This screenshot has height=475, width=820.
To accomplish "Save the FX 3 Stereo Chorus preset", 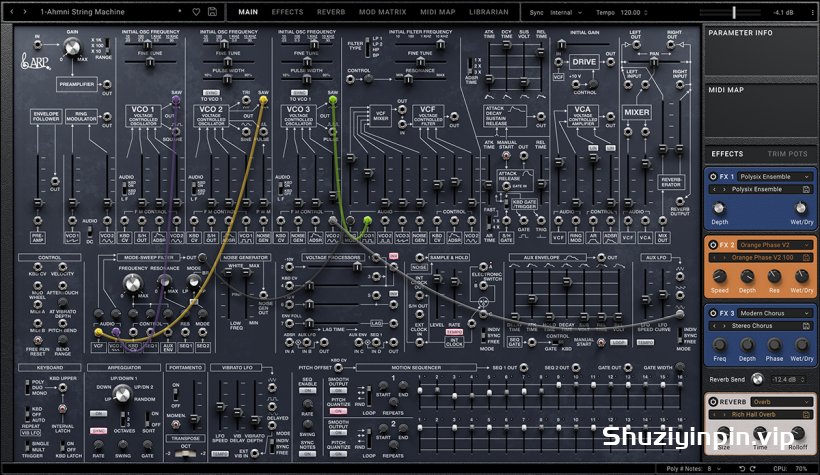I will coord(806,326).
